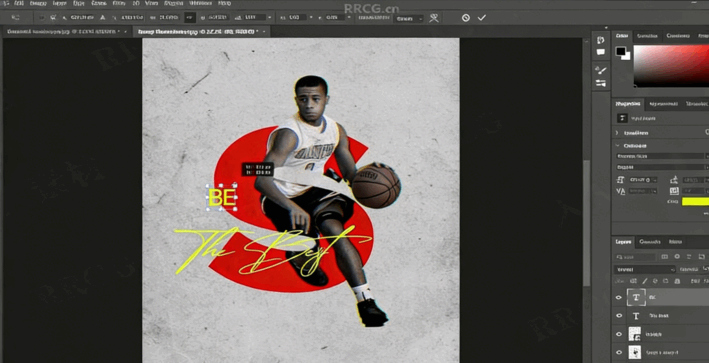Open the font size dropdown in Properties
709x363 pixels.
[655, 180]
